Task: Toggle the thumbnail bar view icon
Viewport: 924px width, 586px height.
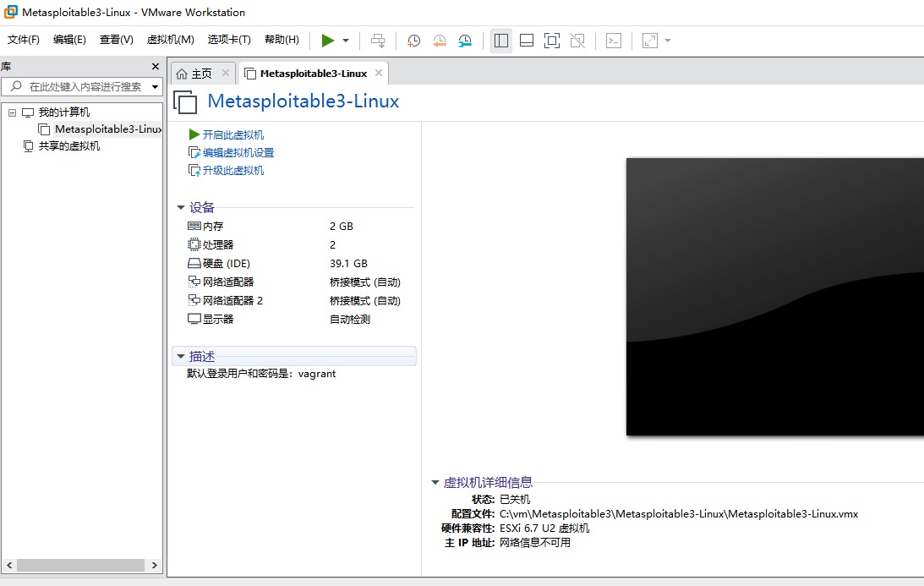Action: (x=527, y=41)
